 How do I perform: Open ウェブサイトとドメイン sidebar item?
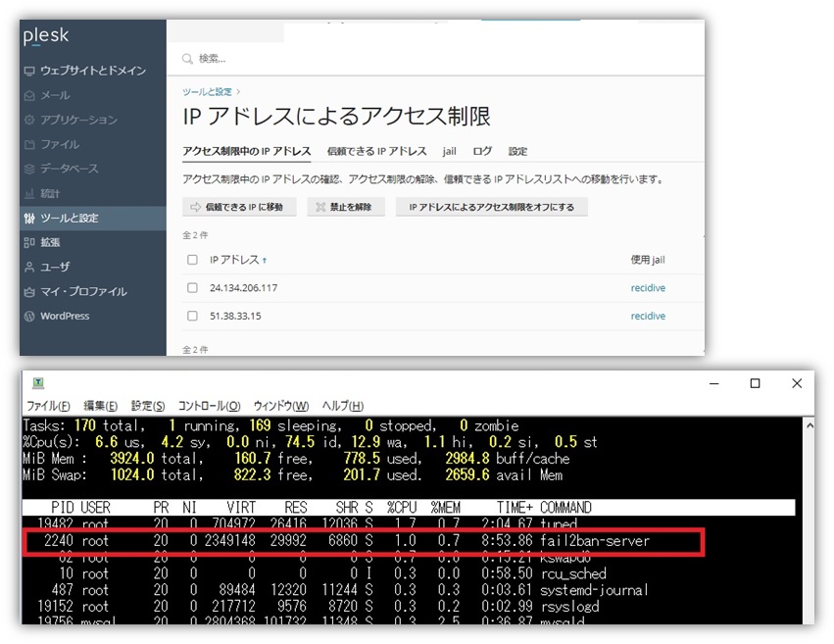[x=92, y=71]
